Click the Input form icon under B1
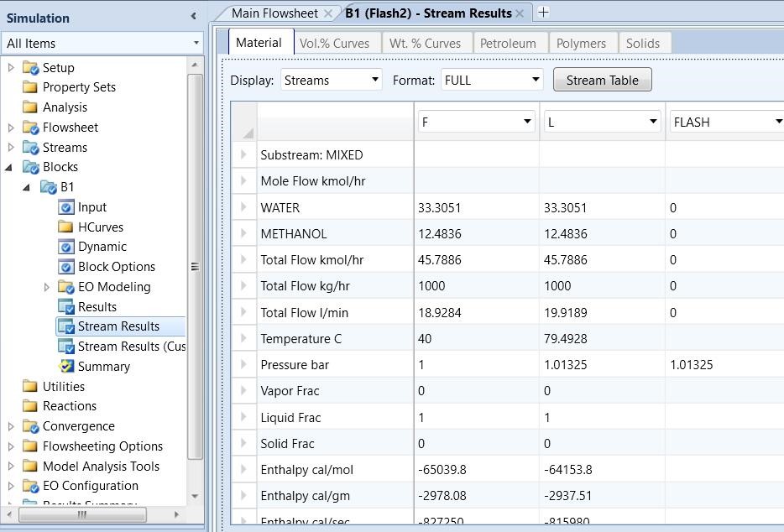The width and height of the screenshot is (784, 532). (x=66, y=207)
